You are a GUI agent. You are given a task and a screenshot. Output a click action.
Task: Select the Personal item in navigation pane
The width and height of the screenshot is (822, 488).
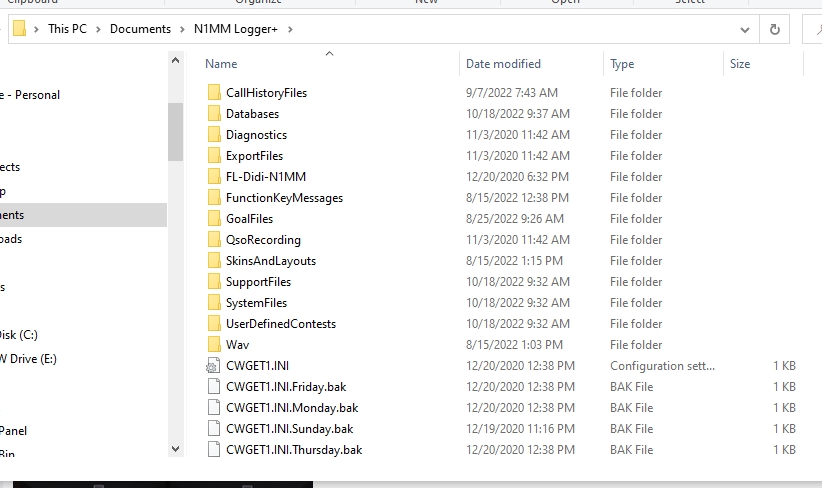(30, 95)
